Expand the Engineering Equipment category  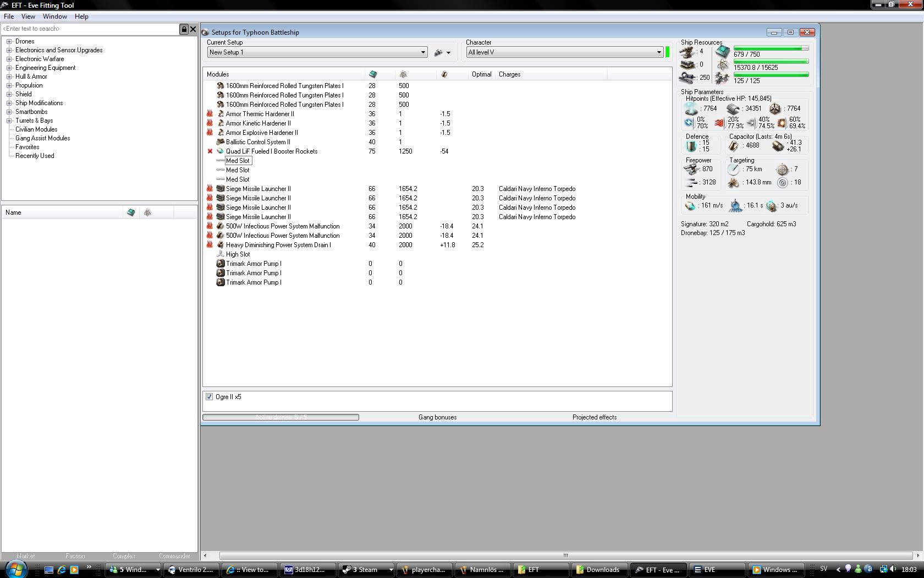tap(9, 68)
